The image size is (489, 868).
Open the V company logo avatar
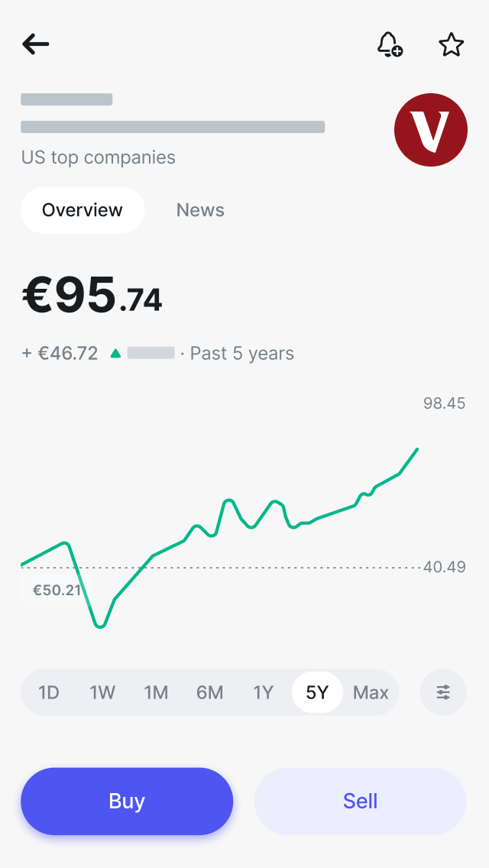click(x=431, y=130)
